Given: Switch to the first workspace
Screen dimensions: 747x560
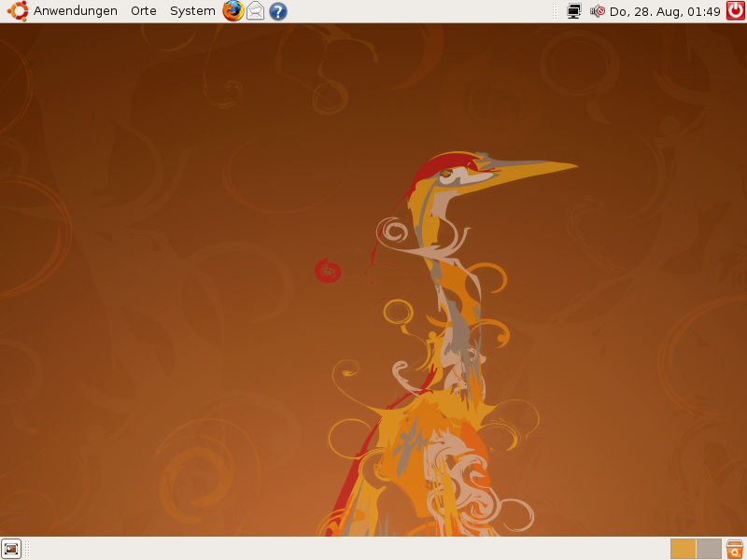Looking at the screenshot, I should (683, 549).
